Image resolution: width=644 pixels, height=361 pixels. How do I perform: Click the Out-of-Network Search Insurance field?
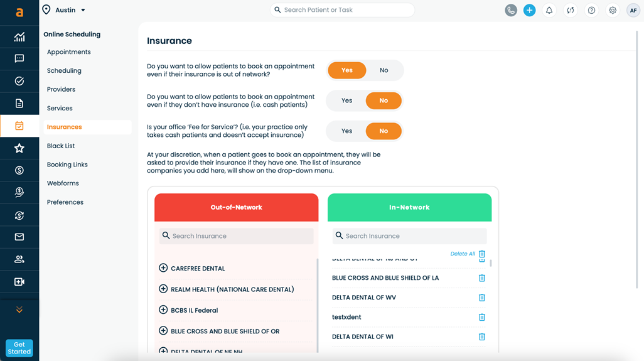(x=242, y=236)
